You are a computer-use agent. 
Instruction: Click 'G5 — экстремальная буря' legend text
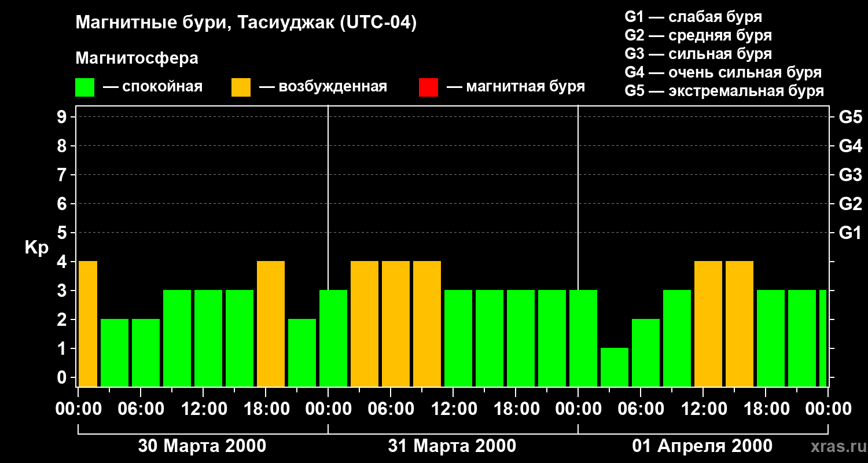(x=724, y=91)
